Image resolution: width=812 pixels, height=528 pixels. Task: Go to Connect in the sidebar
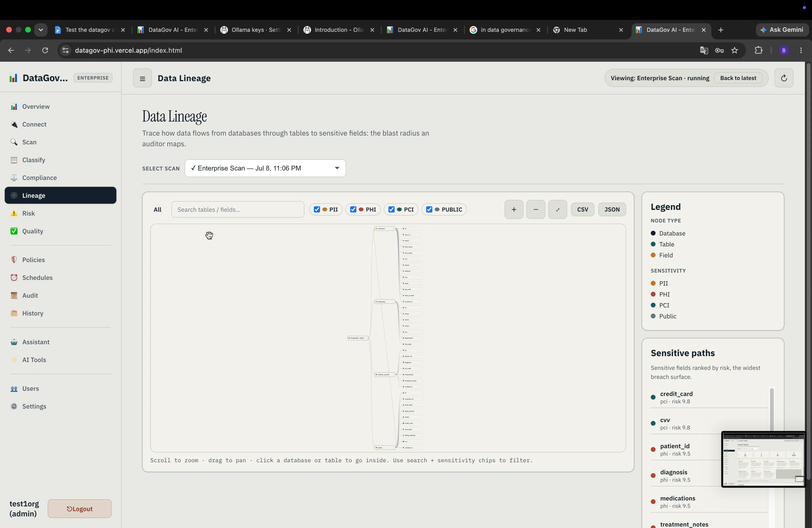60,124
